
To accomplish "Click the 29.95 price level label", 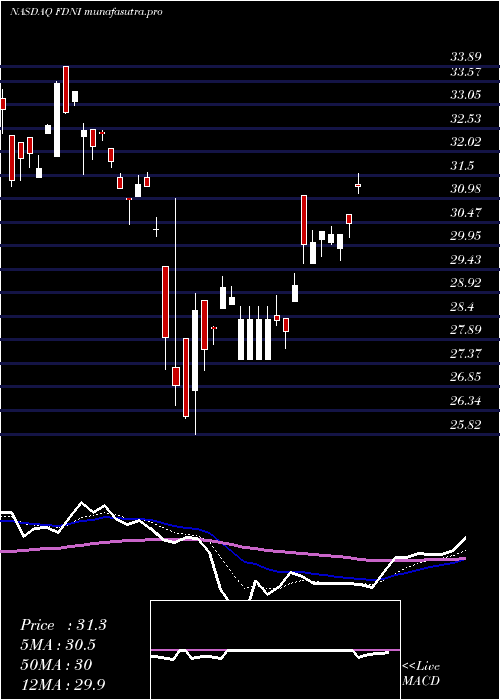I will 466,236.
